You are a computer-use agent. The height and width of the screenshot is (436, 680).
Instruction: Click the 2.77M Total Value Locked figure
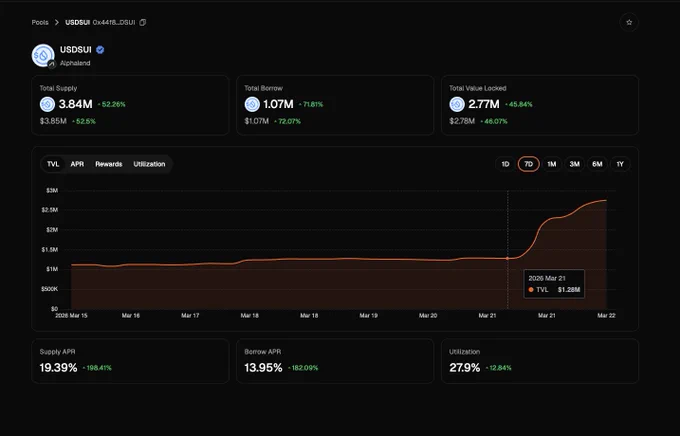click(x=484, y=104)
